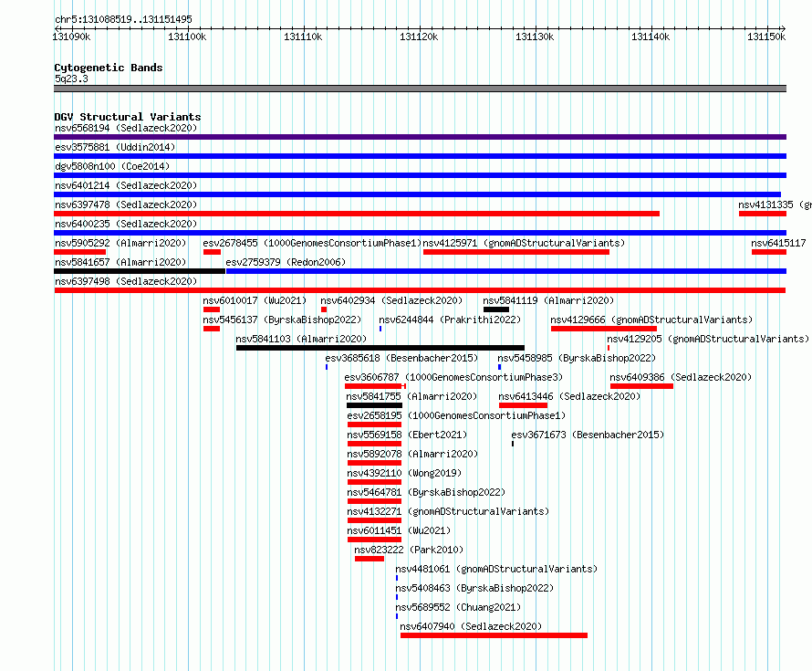812x671 pixels.
Task: Click the 5q23.3 band label
Action: pyautogui.click(x=71, y=79)
